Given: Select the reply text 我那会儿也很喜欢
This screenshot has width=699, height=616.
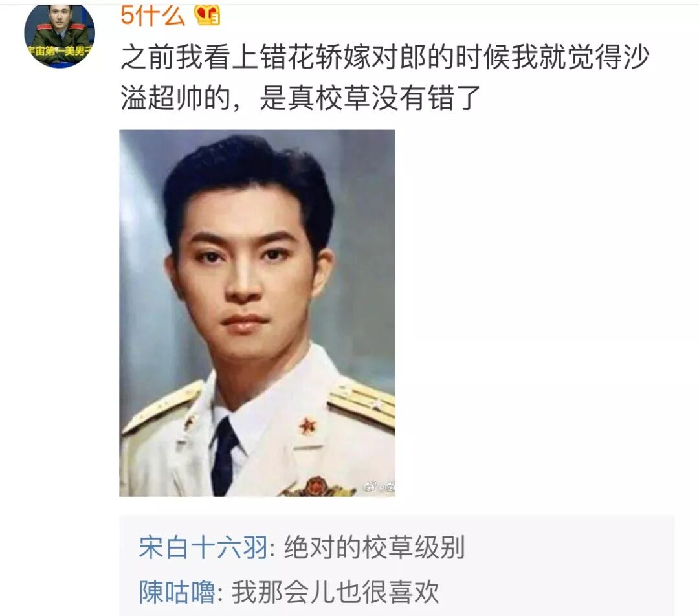Looking at the screenshot, I should pos(335,592).
